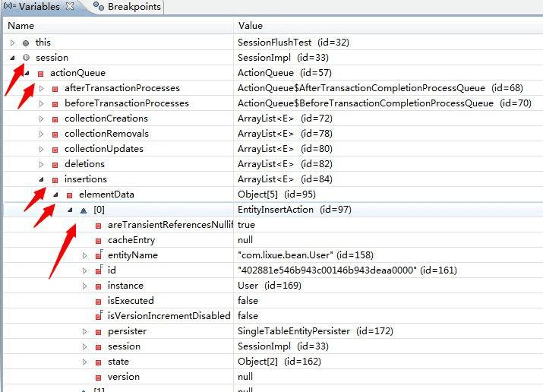
Task: Collapse the elementData array node
Action: 55,194
